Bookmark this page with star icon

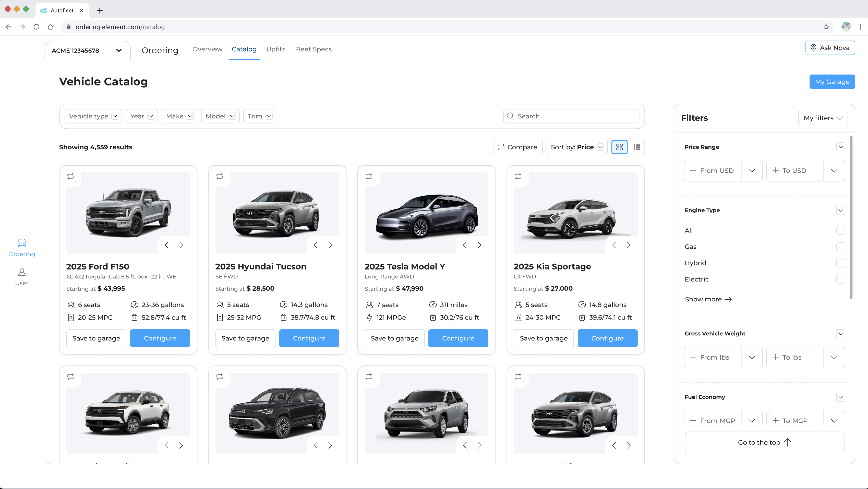coord(826,27)
